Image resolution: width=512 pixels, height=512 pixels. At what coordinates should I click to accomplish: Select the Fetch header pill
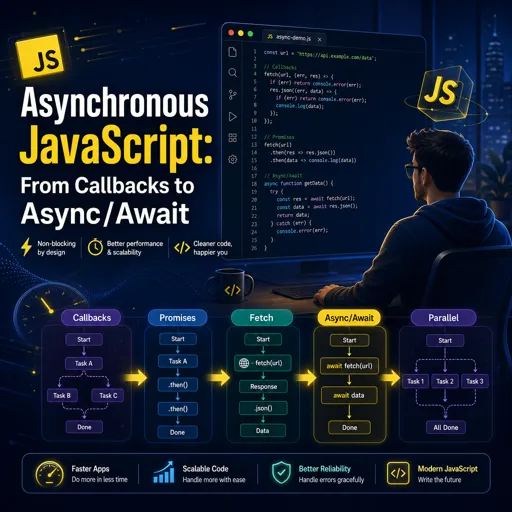point(262,318)
